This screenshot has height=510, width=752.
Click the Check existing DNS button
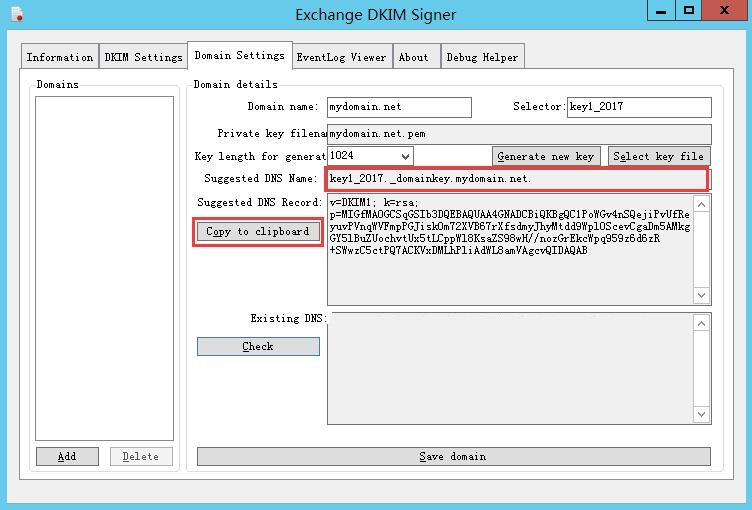coord(258,347)
